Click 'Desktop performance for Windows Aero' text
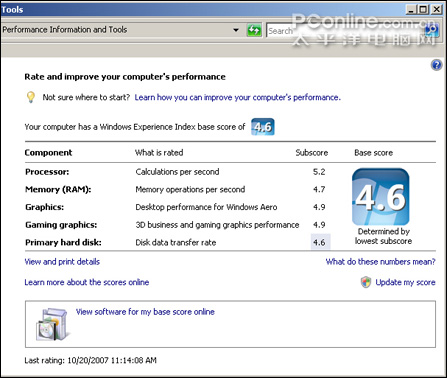This screenshot has height=378, width=447. coord(206,207)
